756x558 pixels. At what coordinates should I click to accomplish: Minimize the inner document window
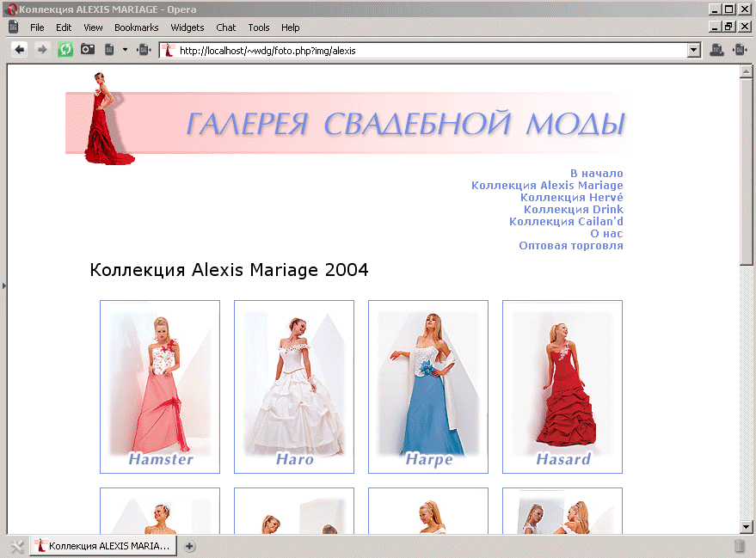(715, 27)
